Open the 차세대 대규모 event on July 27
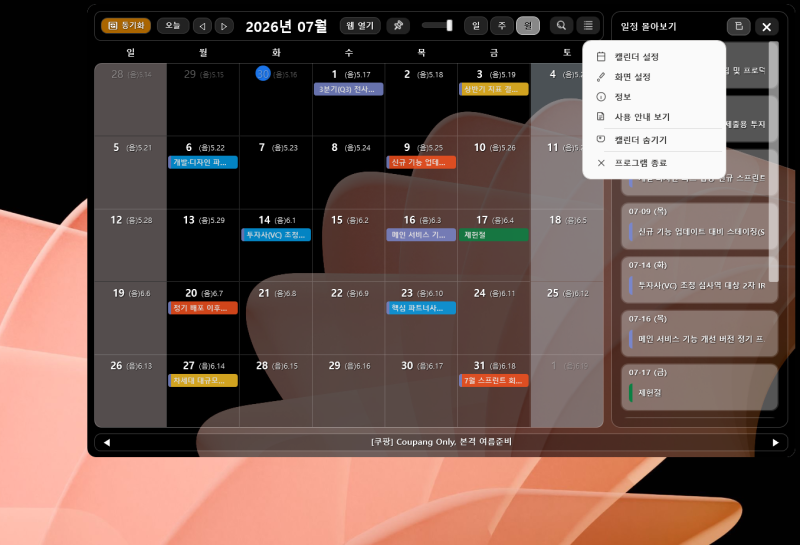This screenshot has width=800, height=545. point(203,381)
